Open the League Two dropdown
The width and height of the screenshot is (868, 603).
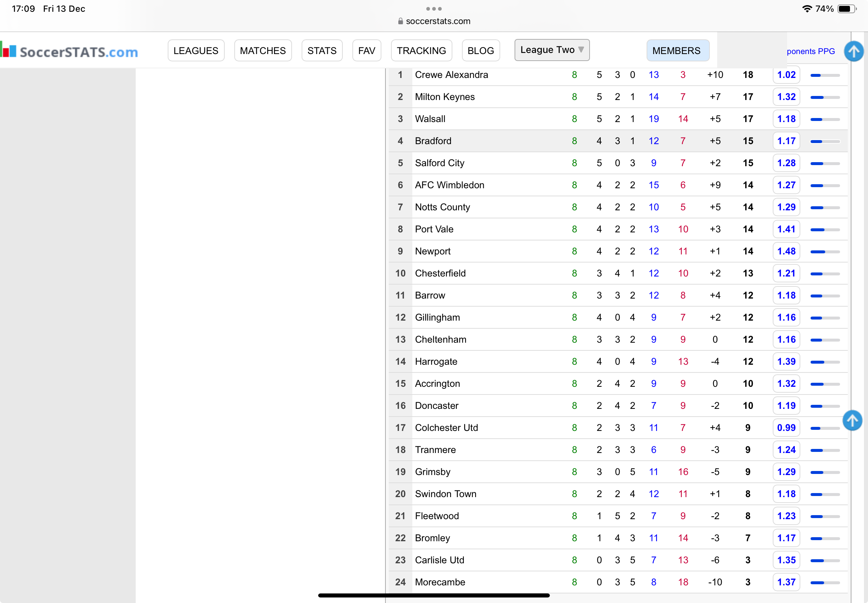tap(552, 50)
